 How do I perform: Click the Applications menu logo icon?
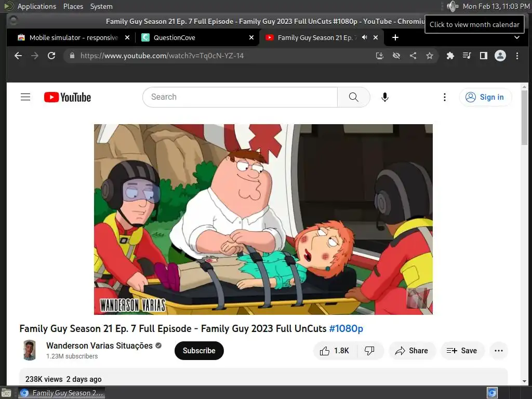pyautogui.click(x=8, y=6)
